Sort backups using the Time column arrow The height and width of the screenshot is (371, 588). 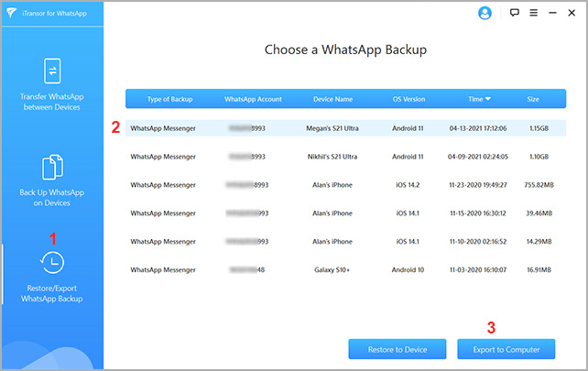(x=487, y=99)
